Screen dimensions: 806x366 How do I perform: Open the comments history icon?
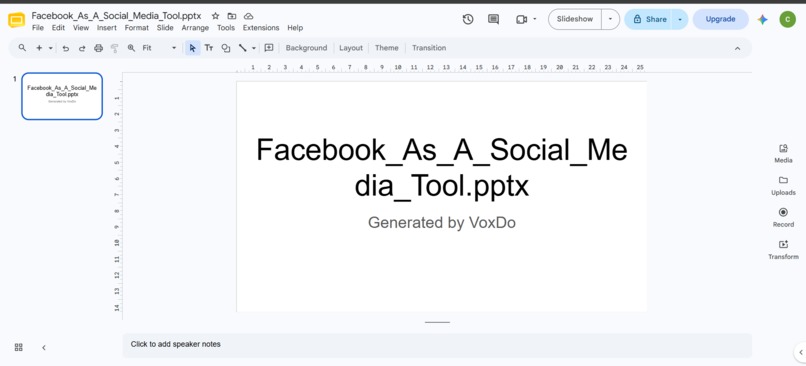(x=493, y=20)
